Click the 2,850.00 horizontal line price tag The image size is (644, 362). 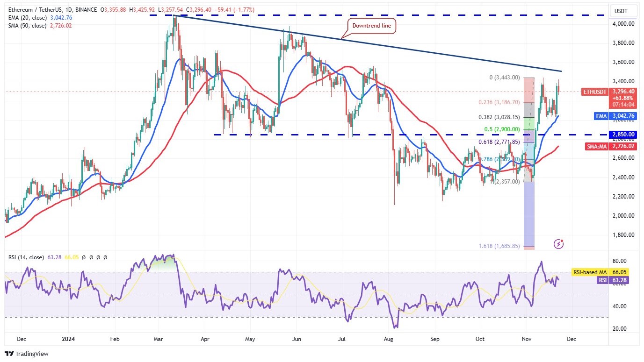point(622,135)
